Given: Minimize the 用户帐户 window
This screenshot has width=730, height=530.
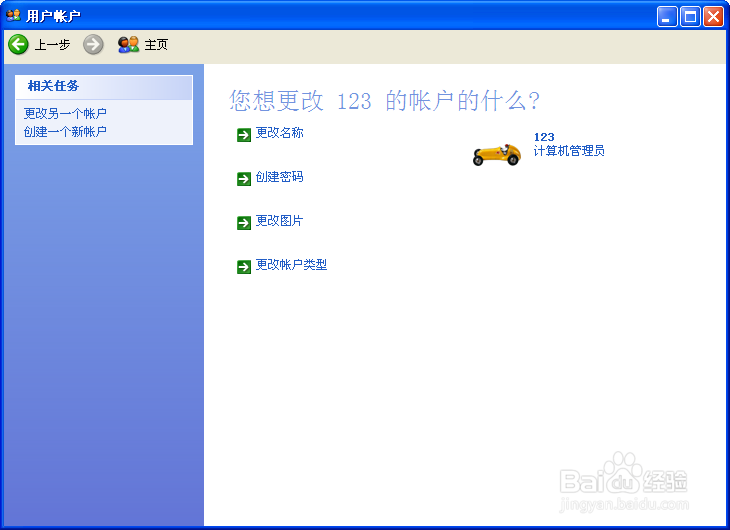Looking at the screenshot, I should coord(667,17).
